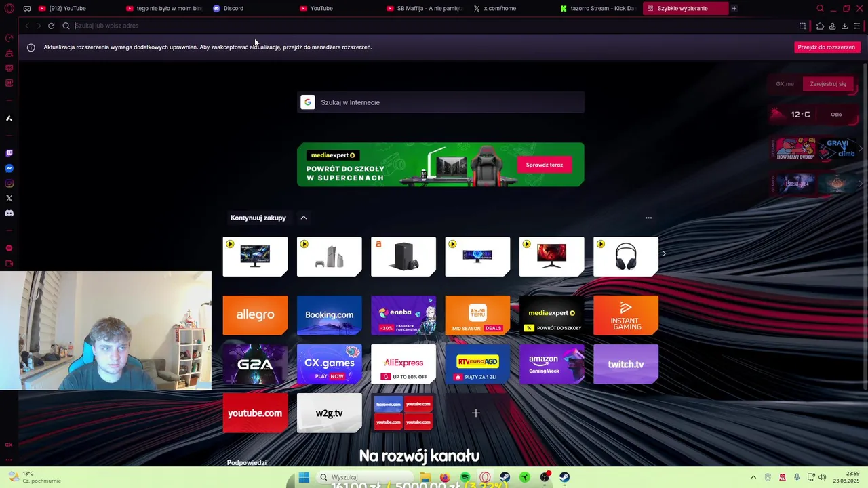Open the allegro speed dial tile
This screenshot has height=488, width=868.
coord(255,315)
